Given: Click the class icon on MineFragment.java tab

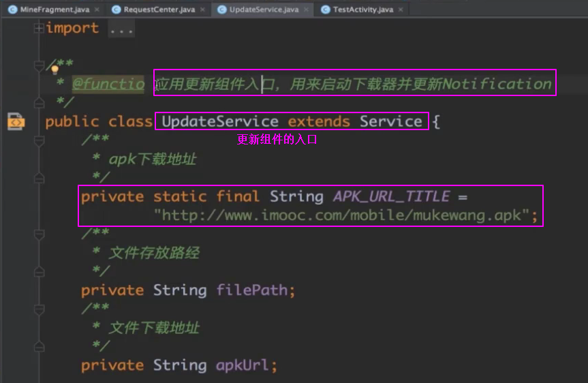Looking at the screenshot, I should (13, 10).
